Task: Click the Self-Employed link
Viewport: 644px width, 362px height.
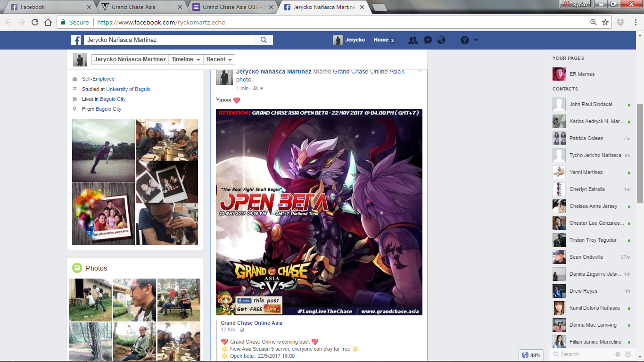Action: pos(98,79)
